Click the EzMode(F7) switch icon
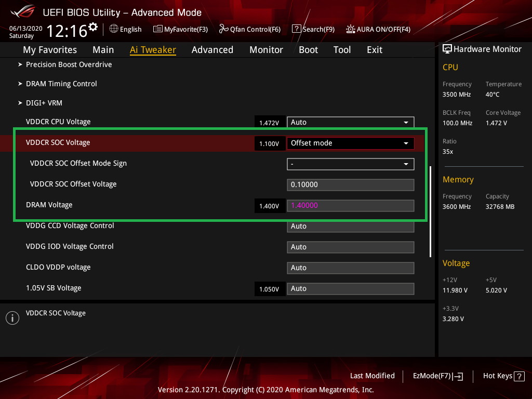The height and width of the screenshot is (399, 532). 458,376
